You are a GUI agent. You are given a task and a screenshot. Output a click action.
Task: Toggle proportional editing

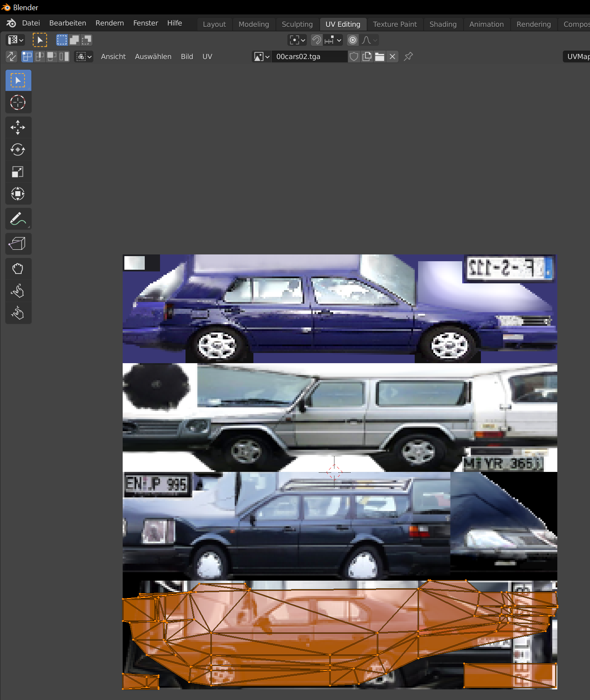tap(353, 40)
